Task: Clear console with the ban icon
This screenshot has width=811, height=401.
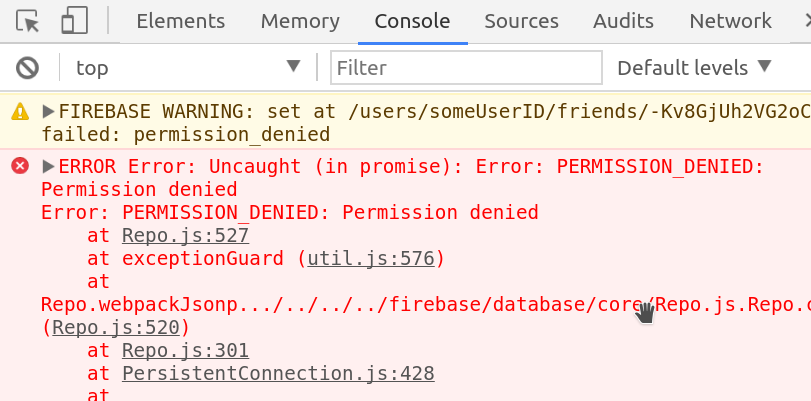Action: (27, 68)
